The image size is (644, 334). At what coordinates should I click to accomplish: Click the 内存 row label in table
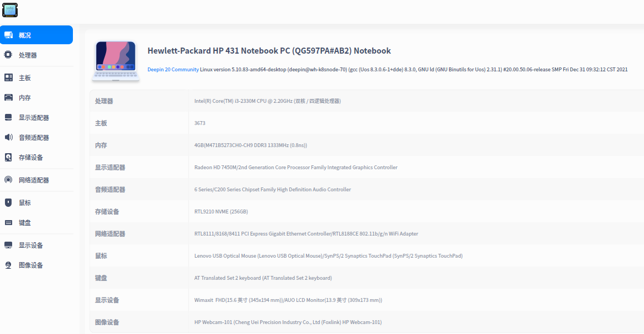(x=101, y=145)
